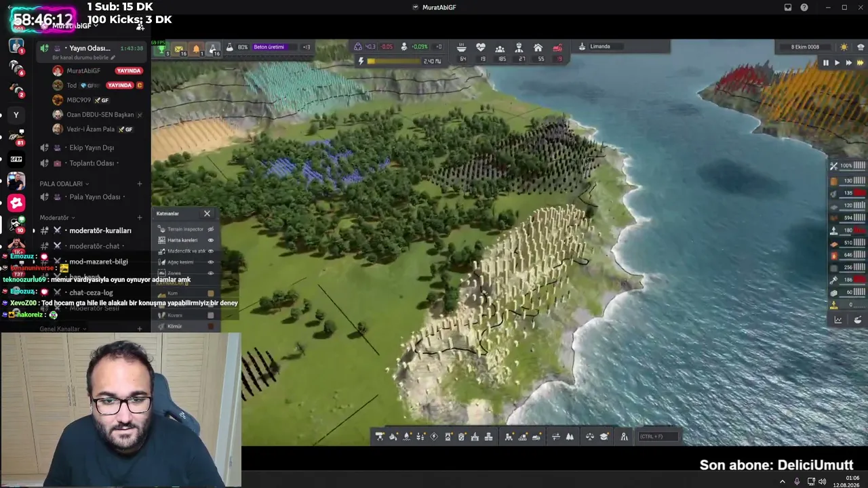The image size is (868, 488).
Task: Add a channel to PALA ODALARI
Action: [x=140, y=184]
